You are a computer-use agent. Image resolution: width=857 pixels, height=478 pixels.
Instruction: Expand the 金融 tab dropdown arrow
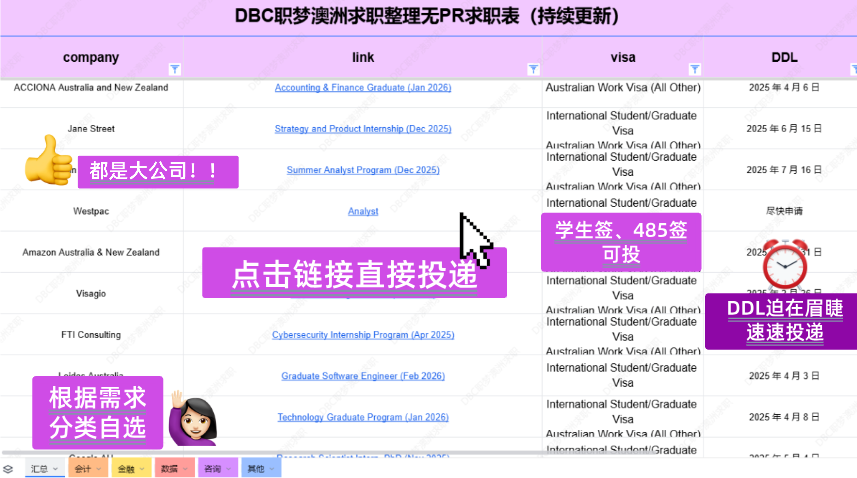142,469
